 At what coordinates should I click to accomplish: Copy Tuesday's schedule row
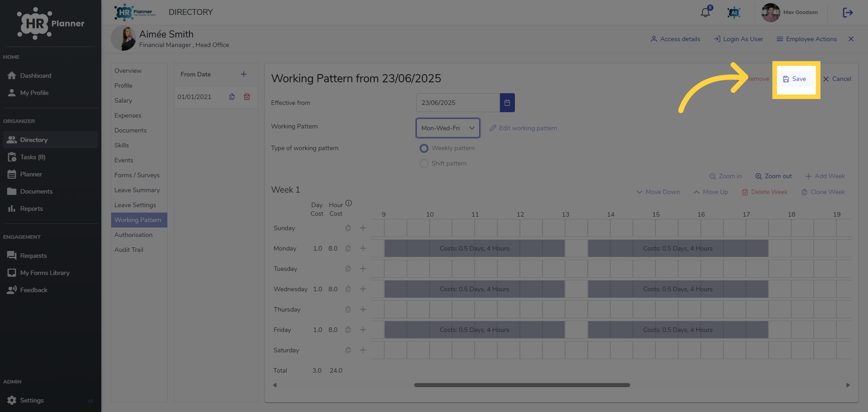348,269
